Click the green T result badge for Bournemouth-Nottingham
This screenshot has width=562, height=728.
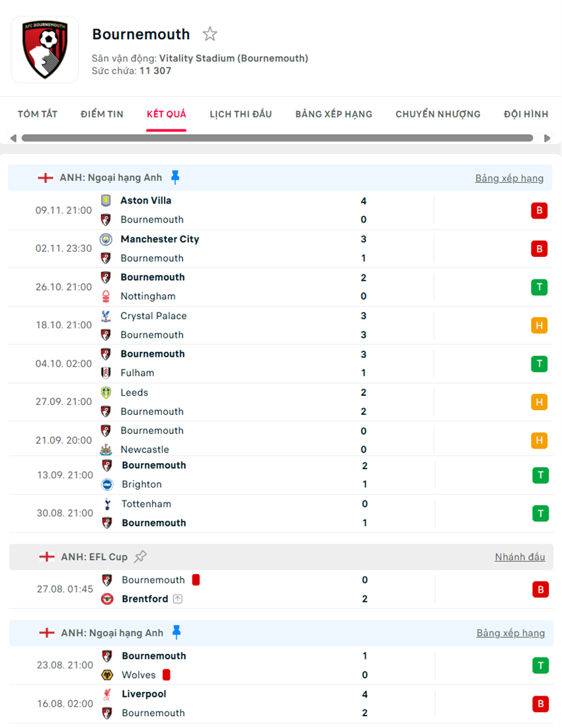coord(540,287)
